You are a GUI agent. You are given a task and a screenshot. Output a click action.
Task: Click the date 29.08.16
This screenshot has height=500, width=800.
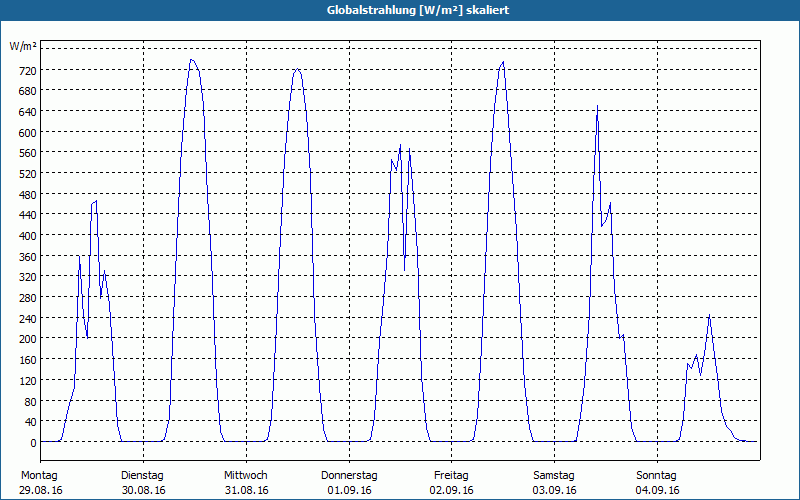tap(41, 490)
